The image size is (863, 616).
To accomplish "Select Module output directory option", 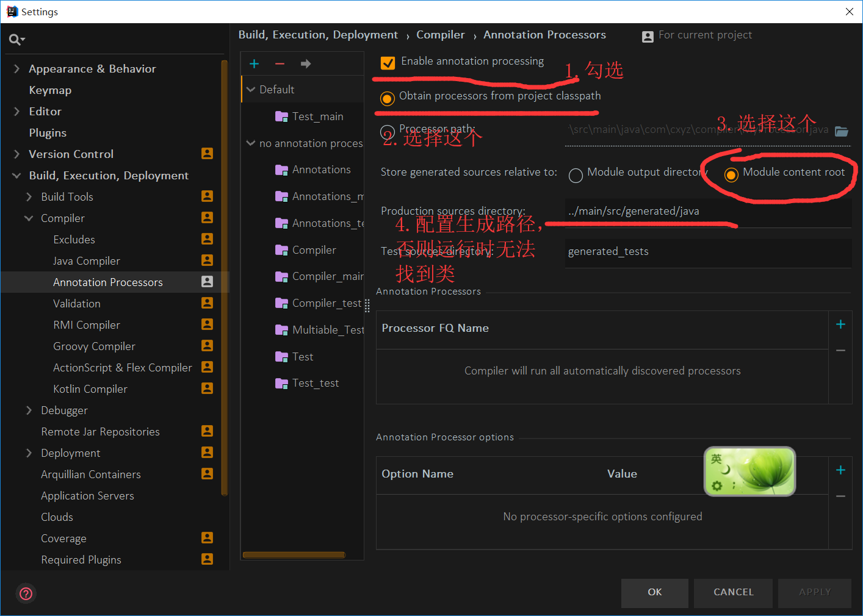I will (x=576, y=175).
